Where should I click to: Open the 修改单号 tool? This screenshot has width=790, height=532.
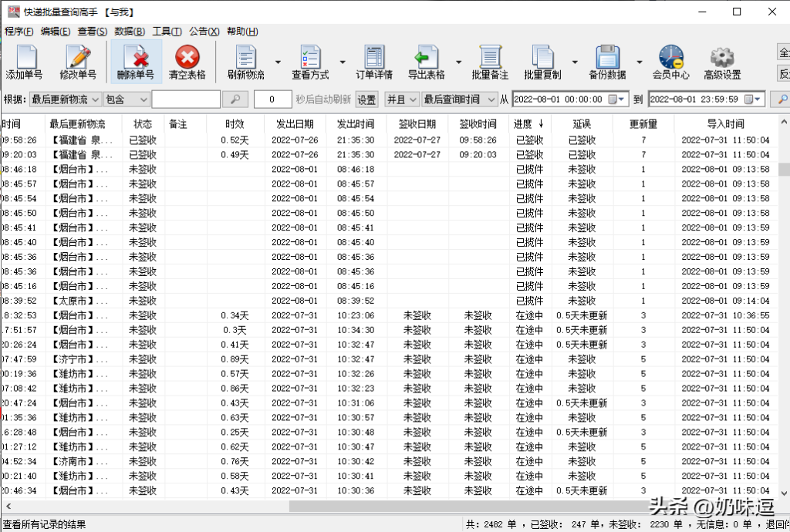[x=78, y=62]
